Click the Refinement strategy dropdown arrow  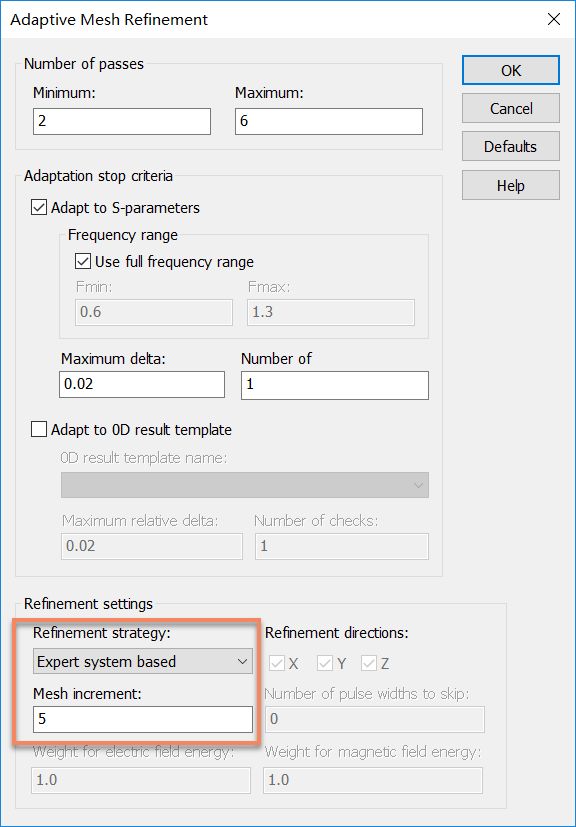point(242,661)
